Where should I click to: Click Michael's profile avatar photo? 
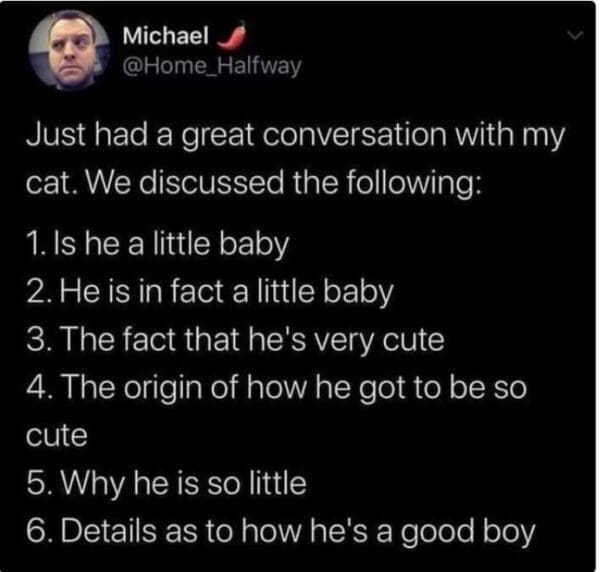[65, 52]
